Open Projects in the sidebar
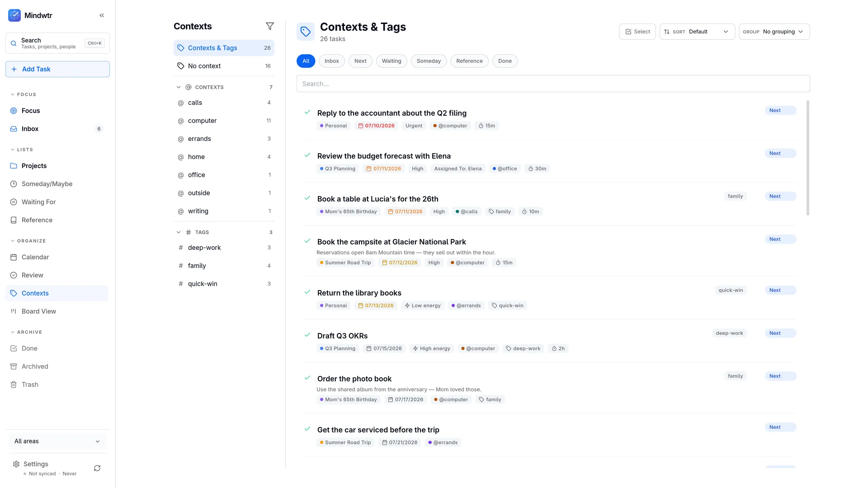The width and height of the screenshot is (868, 488). (x=57, y=166)
